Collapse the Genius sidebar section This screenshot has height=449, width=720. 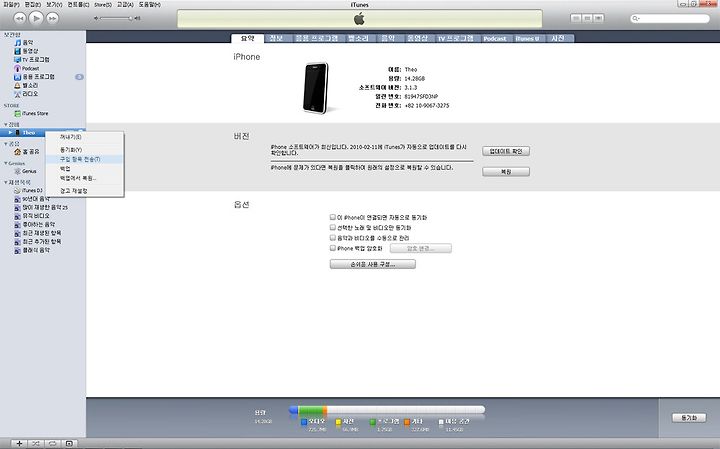(6, 163)
